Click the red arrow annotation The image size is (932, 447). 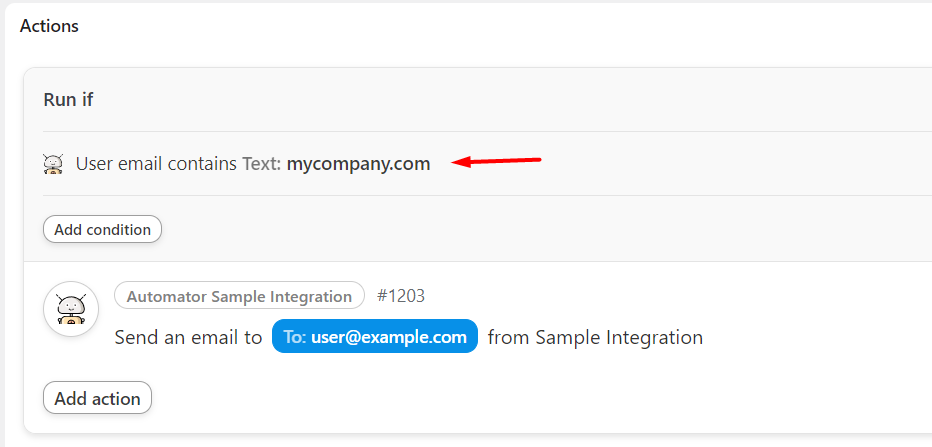tap(497, 162)
